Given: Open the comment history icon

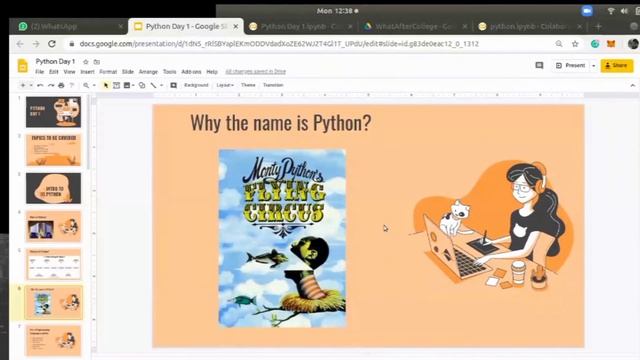Looking at the screenshot, I should point(539,65).
